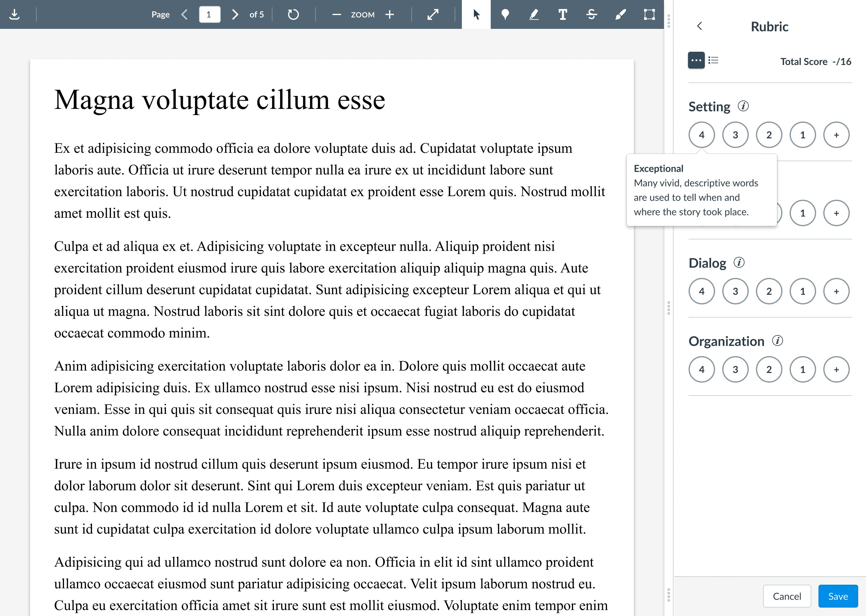Click the ZOOM label in the toolbar
This screenshot has width=866, height=616.
coord(362,14)
